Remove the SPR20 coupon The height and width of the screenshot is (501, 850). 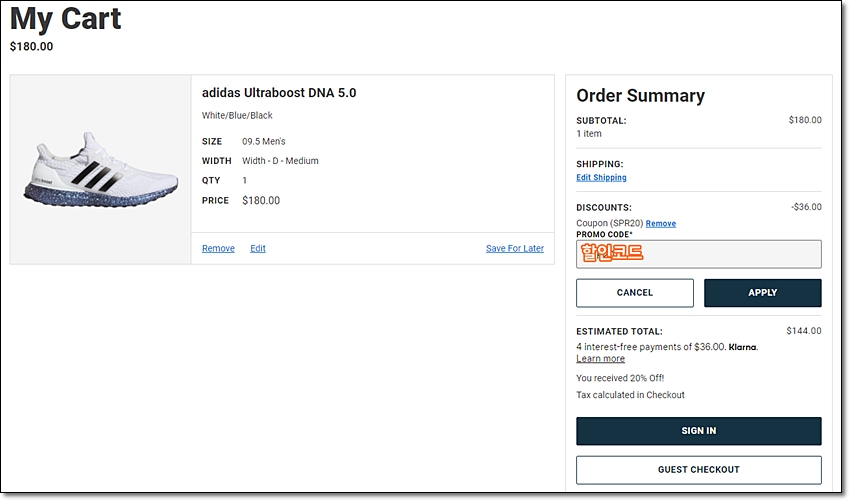tap(660, 223)
